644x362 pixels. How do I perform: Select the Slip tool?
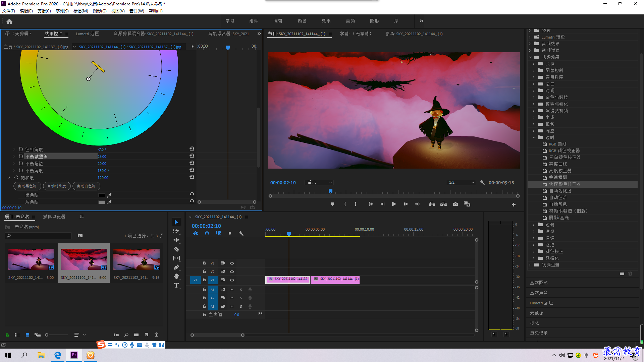click(176, 258)
